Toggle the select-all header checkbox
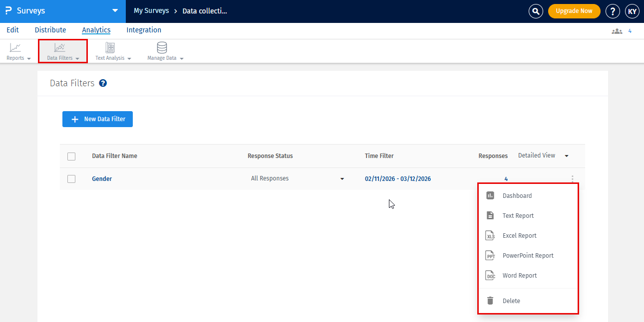Image resolution: width=644 pixels, height=322 pixels. [71, 156]
